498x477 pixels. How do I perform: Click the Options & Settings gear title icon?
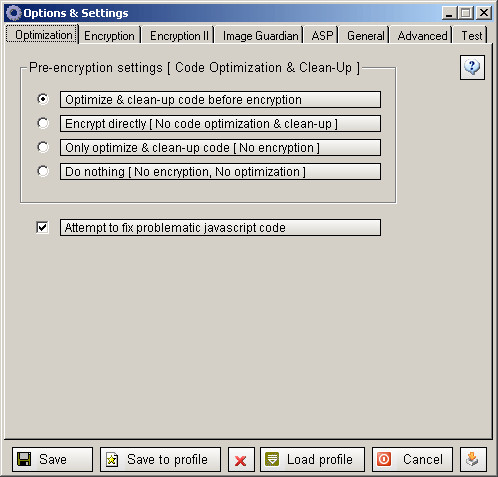coord(14,13)
